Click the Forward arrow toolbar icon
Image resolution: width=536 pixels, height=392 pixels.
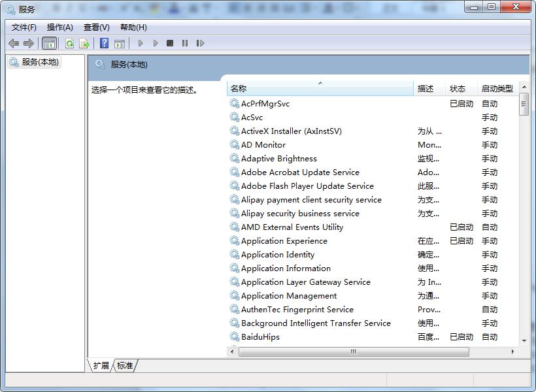click(28, 43)
